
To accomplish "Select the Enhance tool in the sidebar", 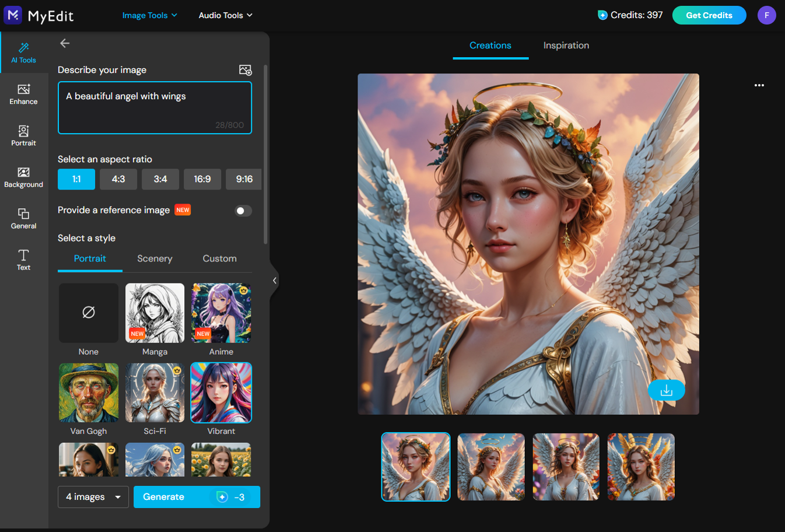I will coord(23,93).
